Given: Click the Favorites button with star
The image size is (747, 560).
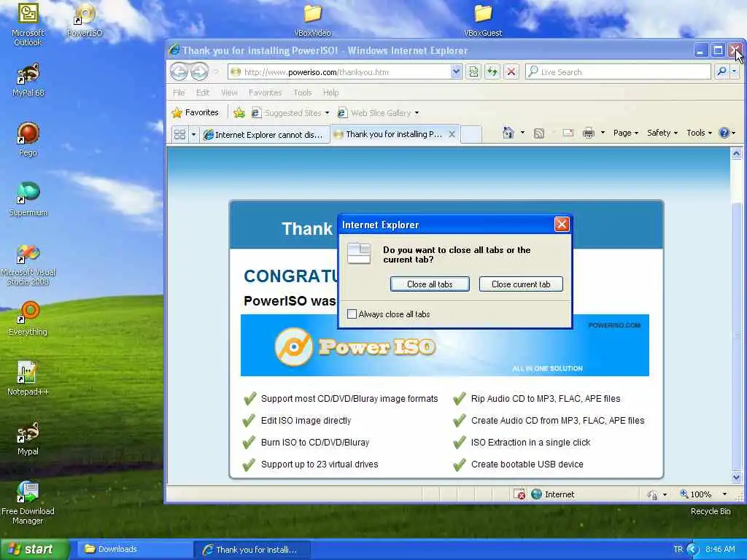Looking at the screenshot, I should (195, 113).
